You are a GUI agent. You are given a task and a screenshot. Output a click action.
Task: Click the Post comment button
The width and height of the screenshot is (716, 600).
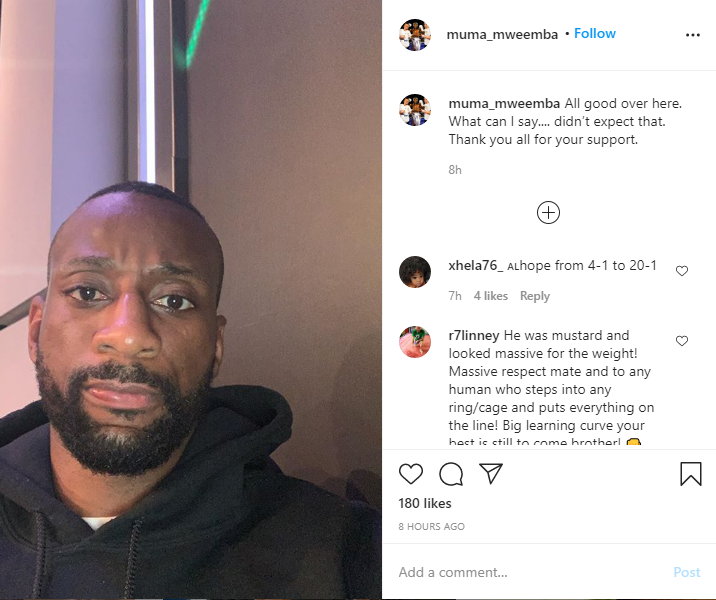687,572
